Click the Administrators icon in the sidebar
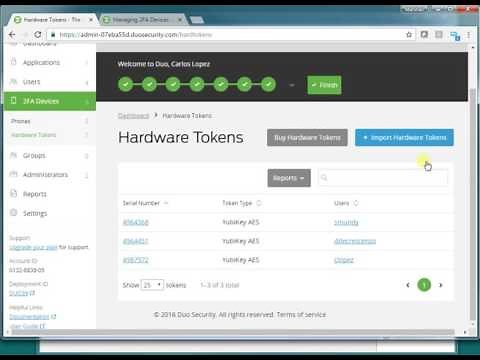The height and width of the screenshot is (360, 480). click(14, 174)
